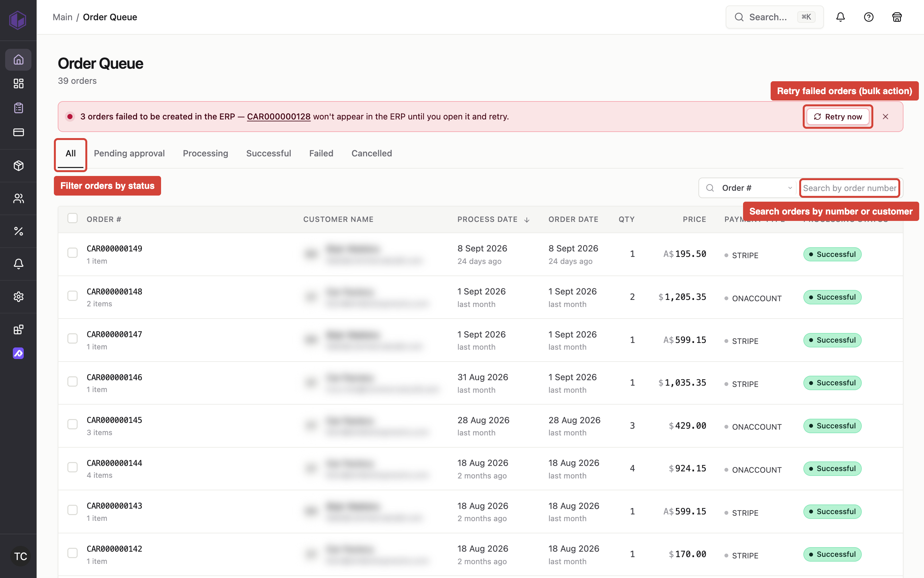
Task: Check the box for order CAR000000149
Action: [73, 253]
